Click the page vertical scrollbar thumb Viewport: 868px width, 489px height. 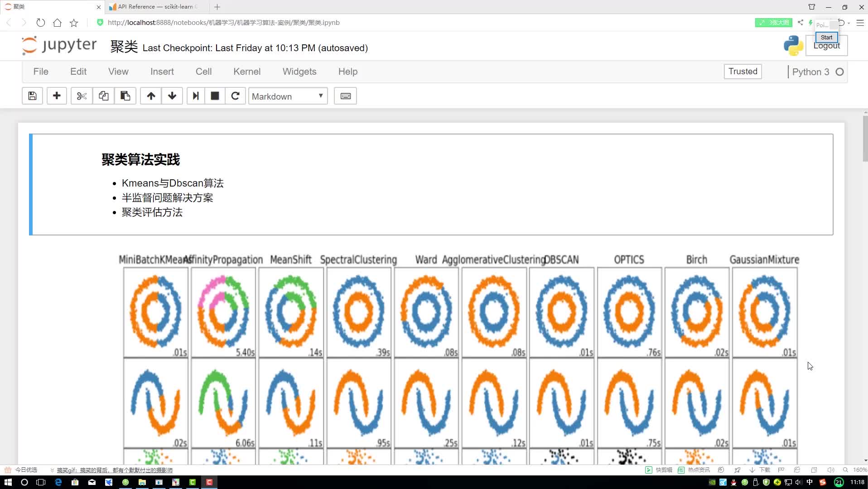pyautogui.click(x=865, y=139)
